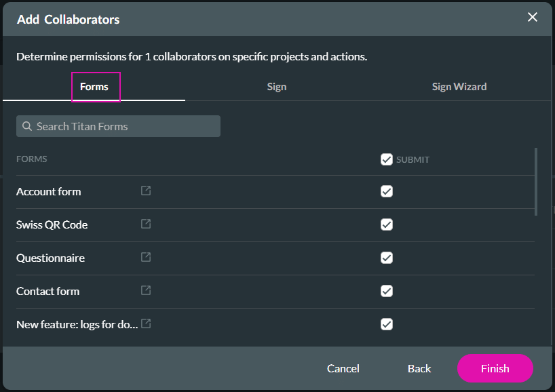Open the Sign Wizard tab
The width and height of the screenshot is (555, 392).
click(459, 86)
